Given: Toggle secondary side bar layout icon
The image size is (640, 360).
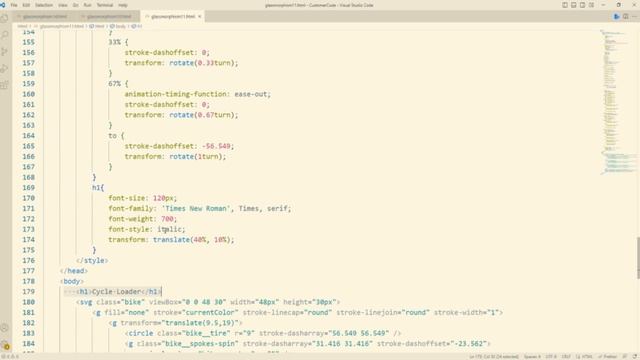Looking at the screenshot, I should point(582,5).
